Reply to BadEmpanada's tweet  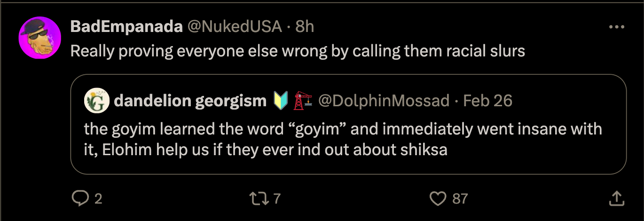(80, 198)
